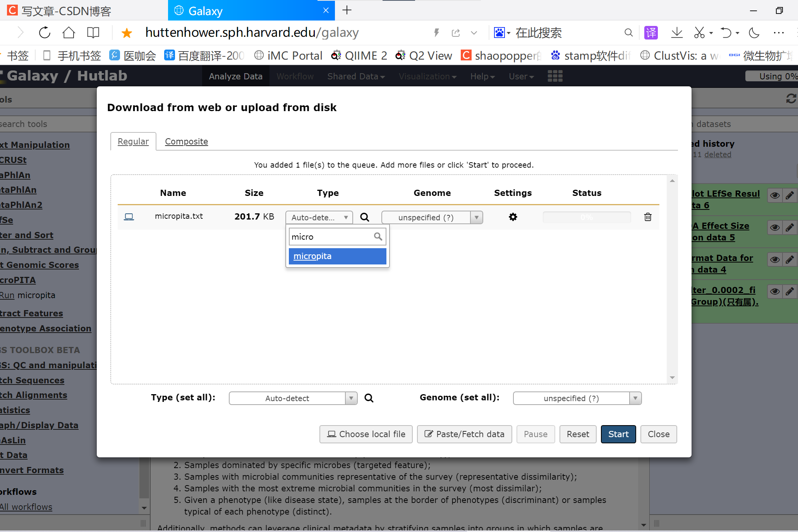Screen dimensions: 798x532
Task: Toggle visibility of the Format Data dataset
Action: 774,259
